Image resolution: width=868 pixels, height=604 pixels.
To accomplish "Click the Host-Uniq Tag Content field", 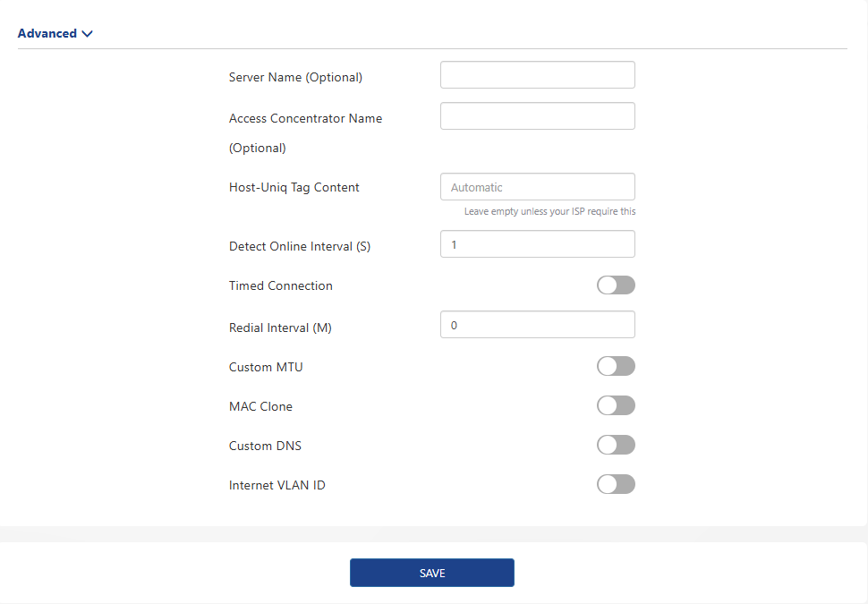I will point(537,187).
